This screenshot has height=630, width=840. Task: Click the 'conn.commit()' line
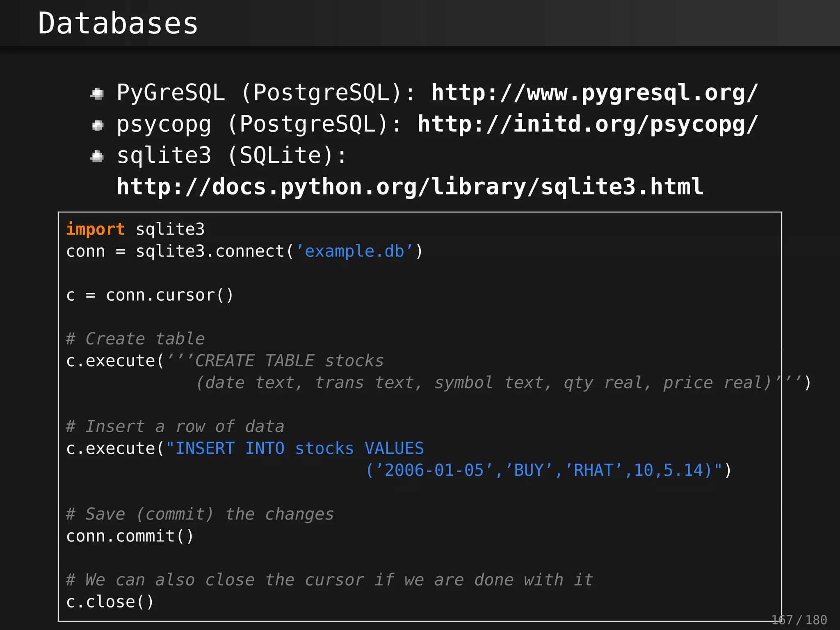130,536
